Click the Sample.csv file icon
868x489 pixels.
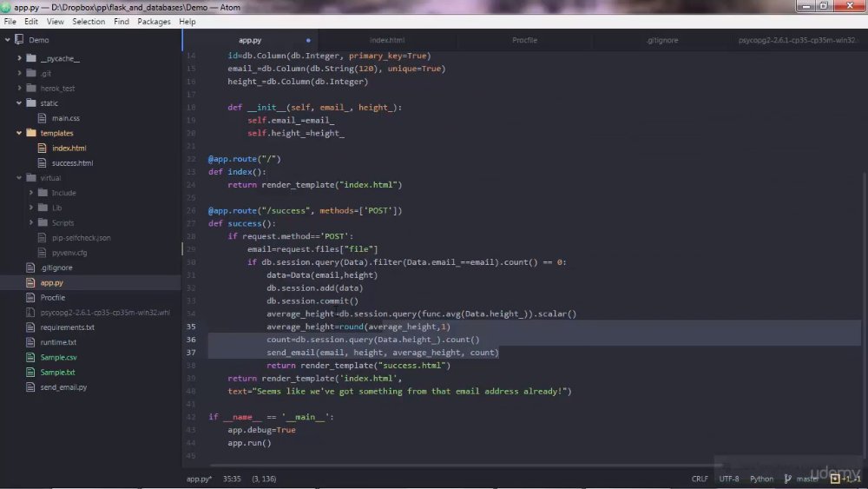(30, 357)
